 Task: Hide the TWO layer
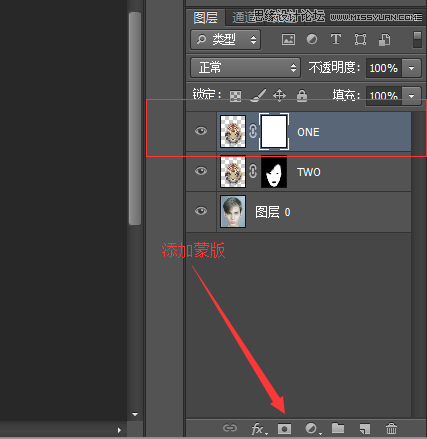point(201,171)
